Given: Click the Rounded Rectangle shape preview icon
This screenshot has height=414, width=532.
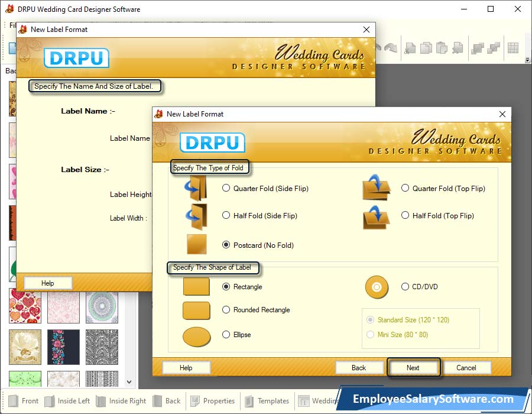Looking at the screenshot, I should coord(196,310).
